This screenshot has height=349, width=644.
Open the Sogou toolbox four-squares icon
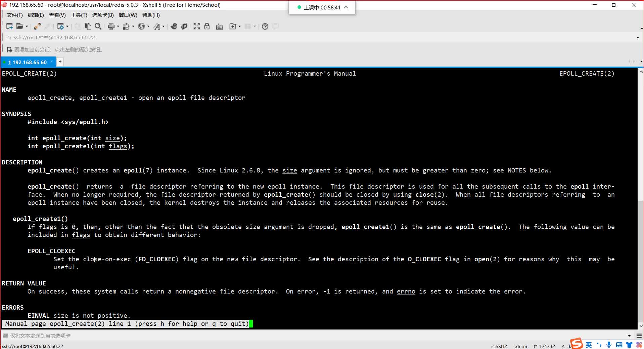[x=639, y=345]
